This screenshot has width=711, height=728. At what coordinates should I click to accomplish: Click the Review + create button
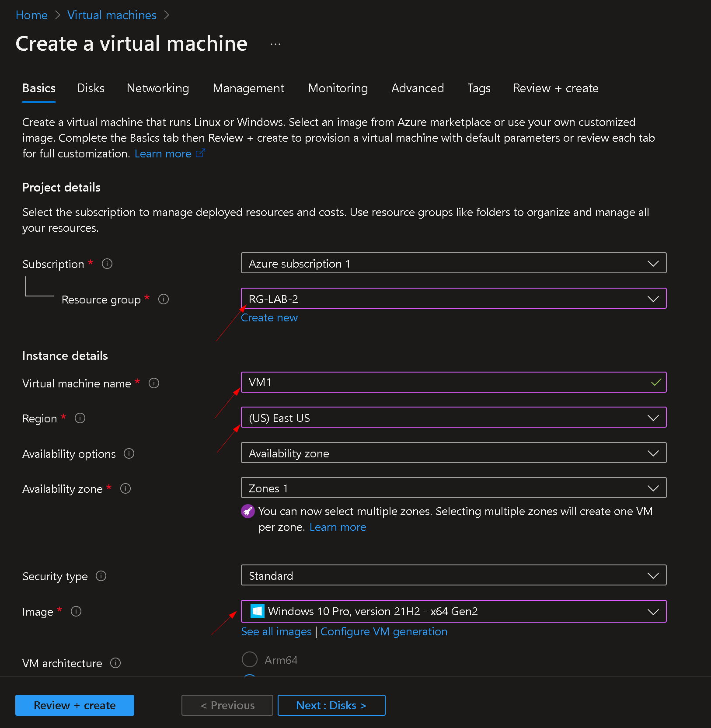pyautogui.click(x=75, y=705)
